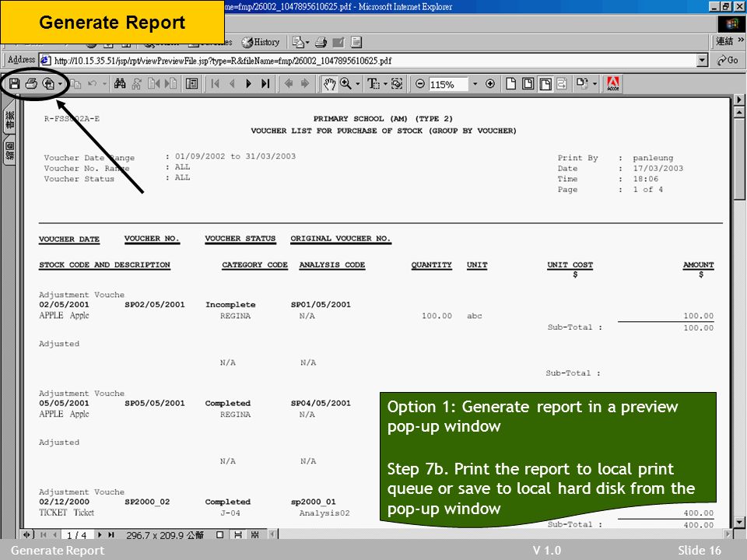Click the 115% zoom percentage field
Viewport: 747px width, 560px height.
448,84
